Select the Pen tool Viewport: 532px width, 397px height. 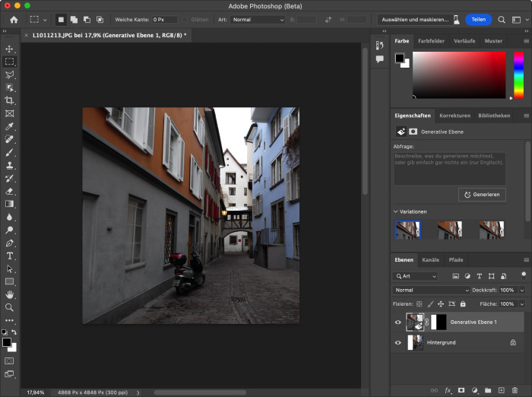pyautogui.click(x=9, y=243)
